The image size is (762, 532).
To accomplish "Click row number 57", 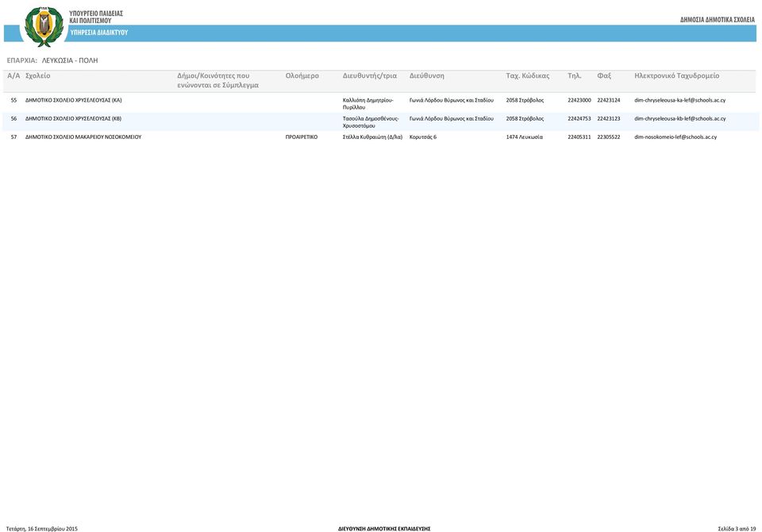I will click(13, 137).
